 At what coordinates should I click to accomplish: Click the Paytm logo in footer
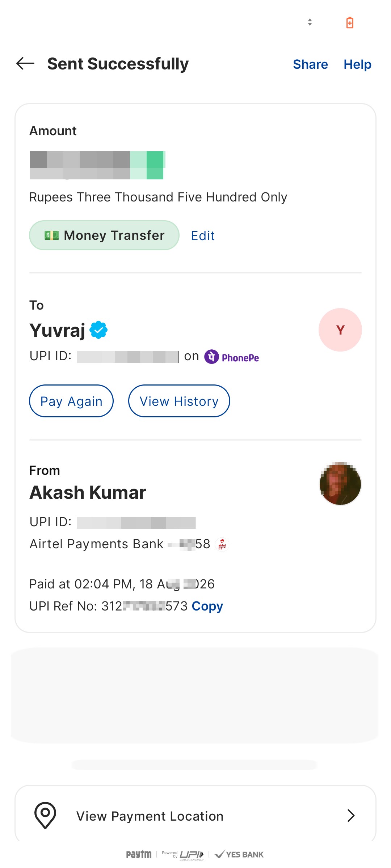[139, 854]
